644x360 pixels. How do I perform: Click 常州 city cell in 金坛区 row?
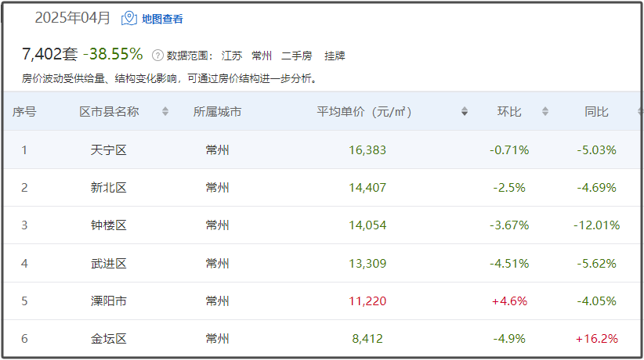tap(217, 339)
